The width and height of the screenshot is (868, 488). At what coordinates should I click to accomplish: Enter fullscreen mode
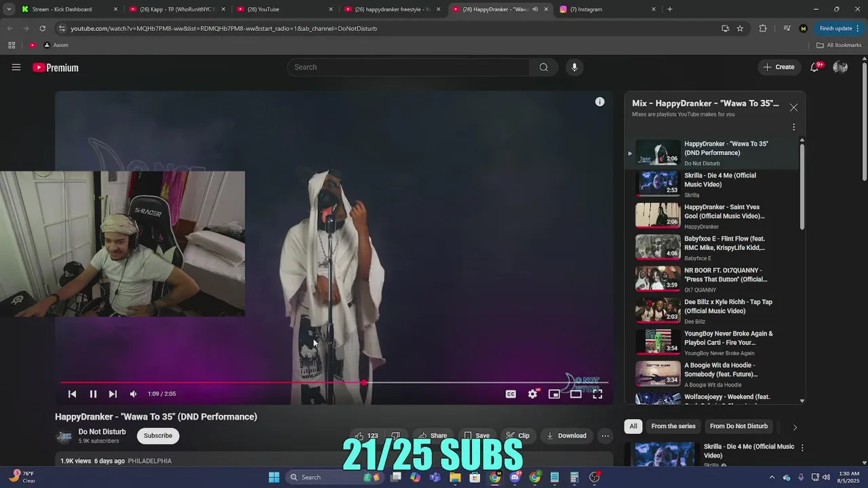[597, 394]
